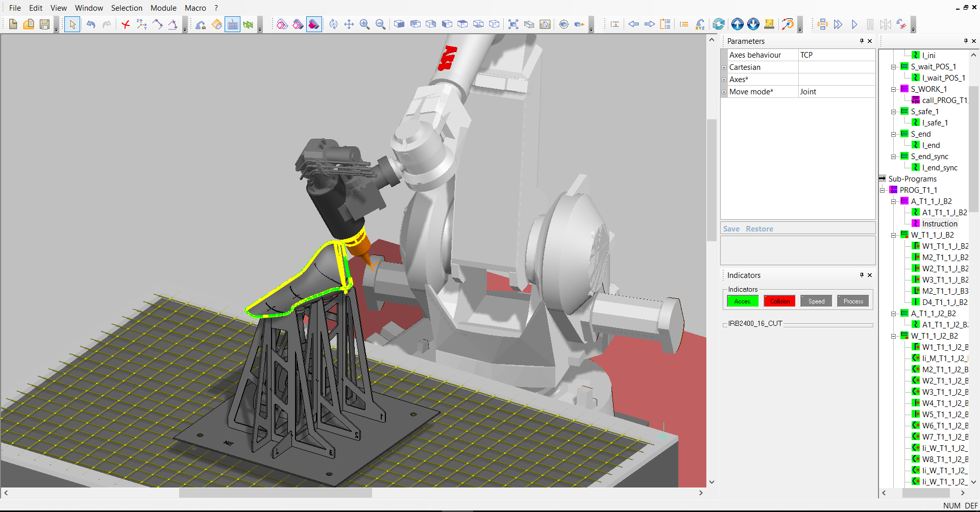980x512 pixels.
Task: Pause the simulation playback
Action: pyautogui.click(x=870, y=24)
